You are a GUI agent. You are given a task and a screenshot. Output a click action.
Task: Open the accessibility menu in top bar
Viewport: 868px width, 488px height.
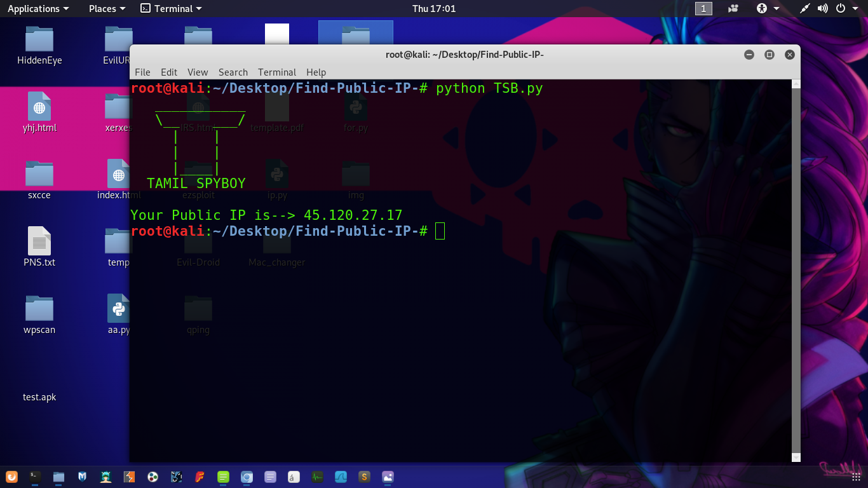point(767,9)
